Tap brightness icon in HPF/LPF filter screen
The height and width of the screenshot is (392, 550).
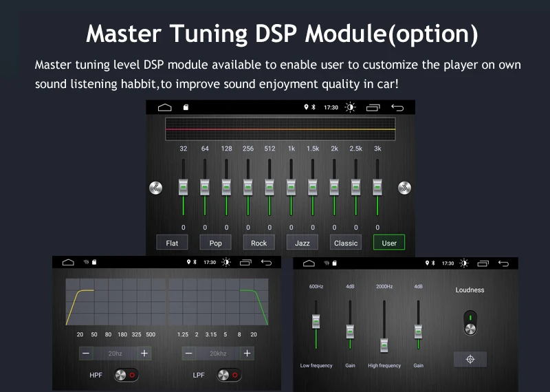[x=226, y=262]
